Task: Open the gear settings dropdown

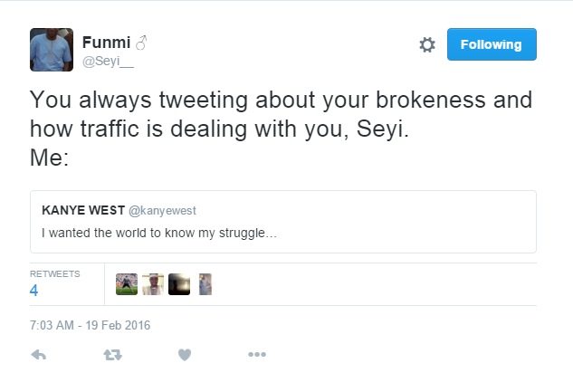Action: click(427, 44)
